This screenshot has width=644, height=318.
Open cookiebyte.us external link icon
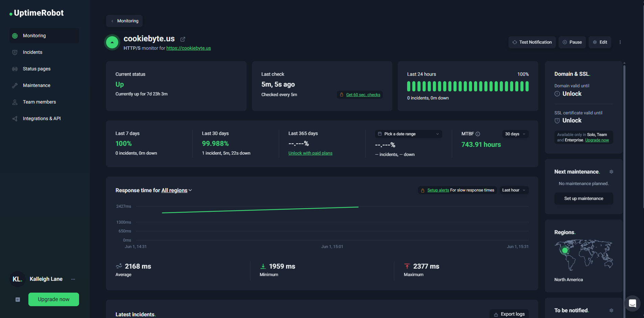(x=183, y=39)
